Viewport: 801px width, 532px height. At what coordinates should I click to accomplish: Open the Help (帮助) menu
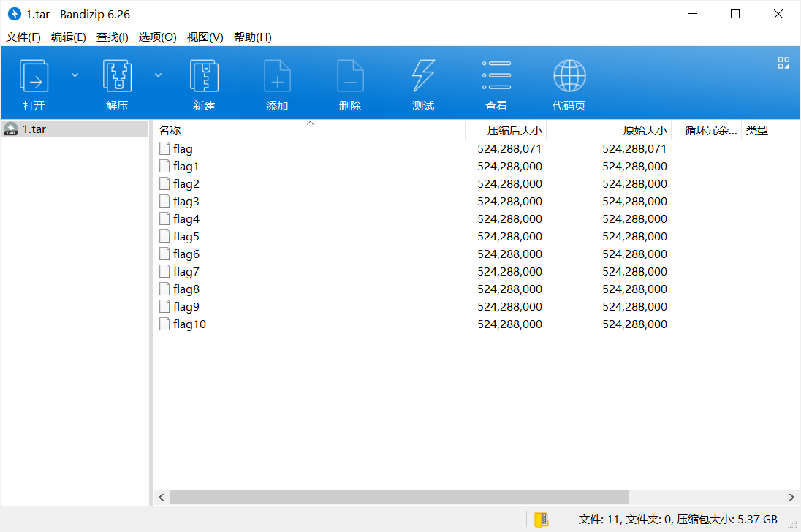pos(252,37)
